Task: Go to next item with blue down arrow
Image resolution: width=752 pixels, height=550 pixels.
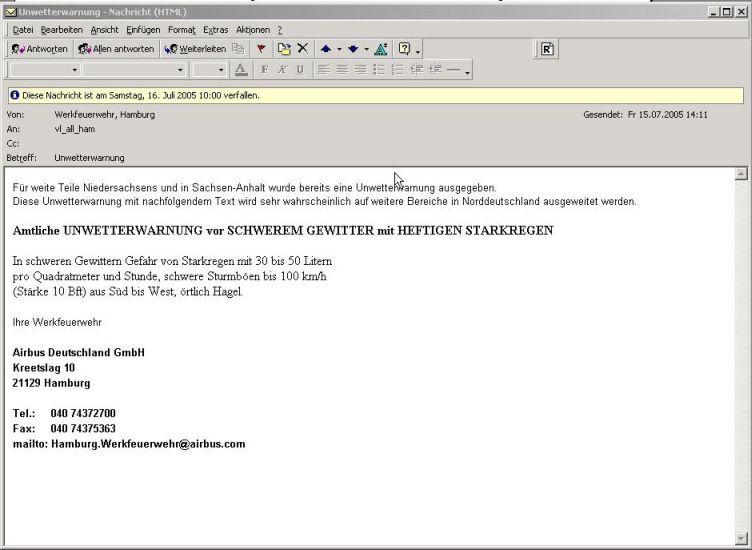Action: [x=353, y=49]
